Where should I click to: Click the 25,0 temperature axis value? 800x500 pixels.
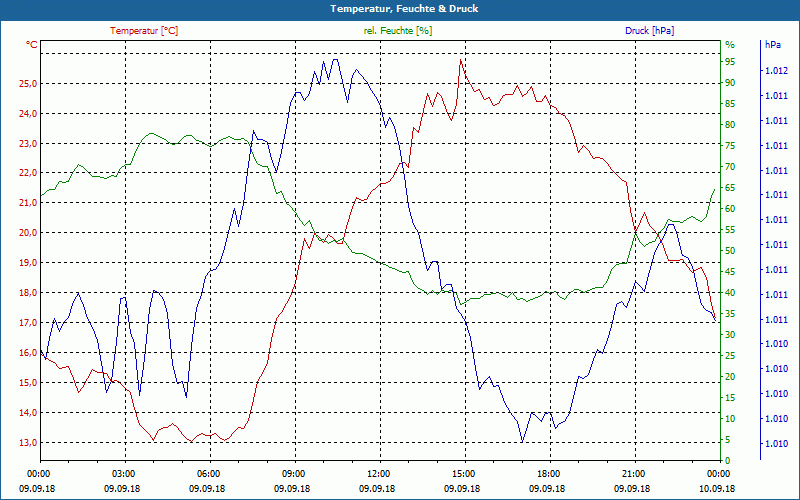tap(27, 83)
